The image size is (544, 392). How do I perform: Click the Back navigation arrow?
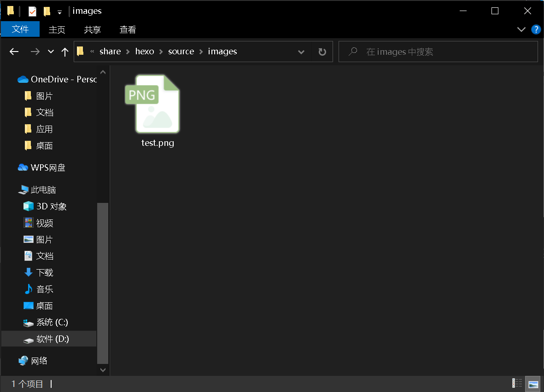pyautogui.click(x=14, y=52)
